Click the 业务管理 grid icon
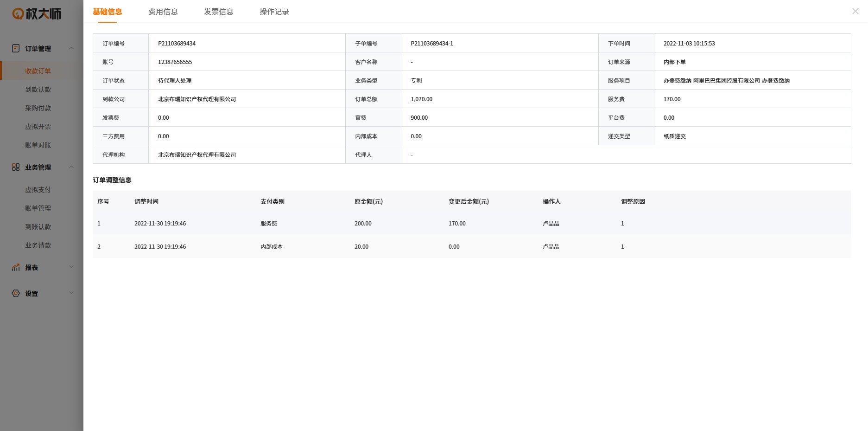Image resolution: width=868 pixels, height=431 pixels. click(x=16, y=167)
